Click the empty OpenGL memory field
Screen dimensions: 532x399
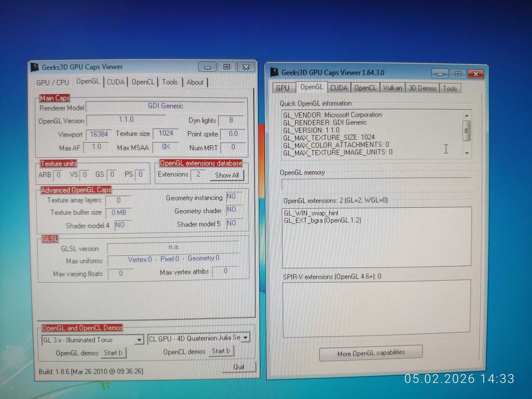point(376,184)
